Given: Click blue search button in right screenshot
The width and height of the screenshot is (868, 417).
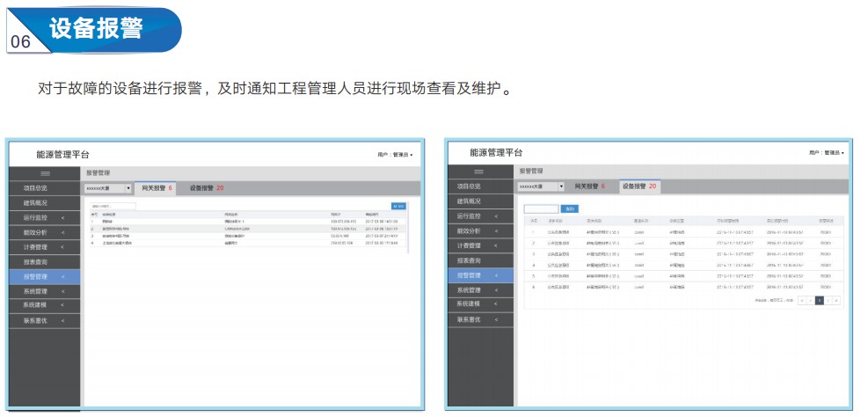Looking at the screenshot, I should click(x=570, y=208).
